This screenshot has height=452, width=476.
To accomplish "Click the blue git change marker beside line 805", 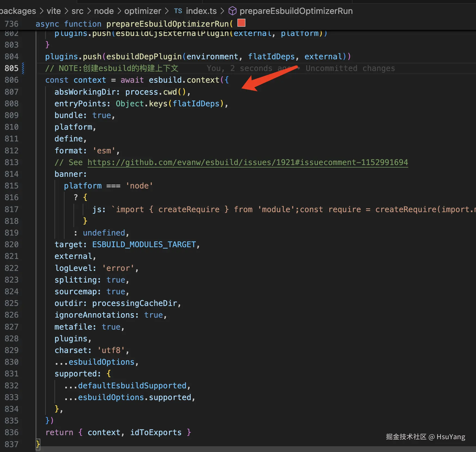I will 23,68.
